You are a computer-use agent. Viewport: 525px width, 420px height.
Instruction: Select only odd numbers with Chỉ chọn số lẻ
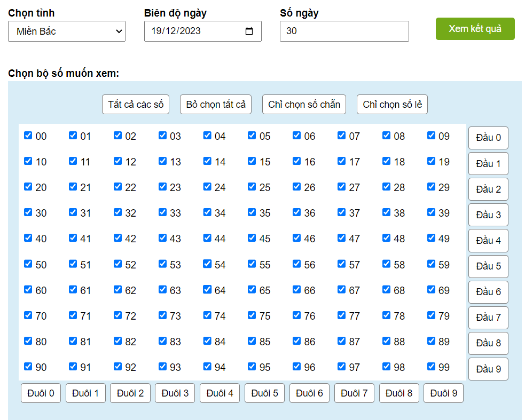pos(392,104)
